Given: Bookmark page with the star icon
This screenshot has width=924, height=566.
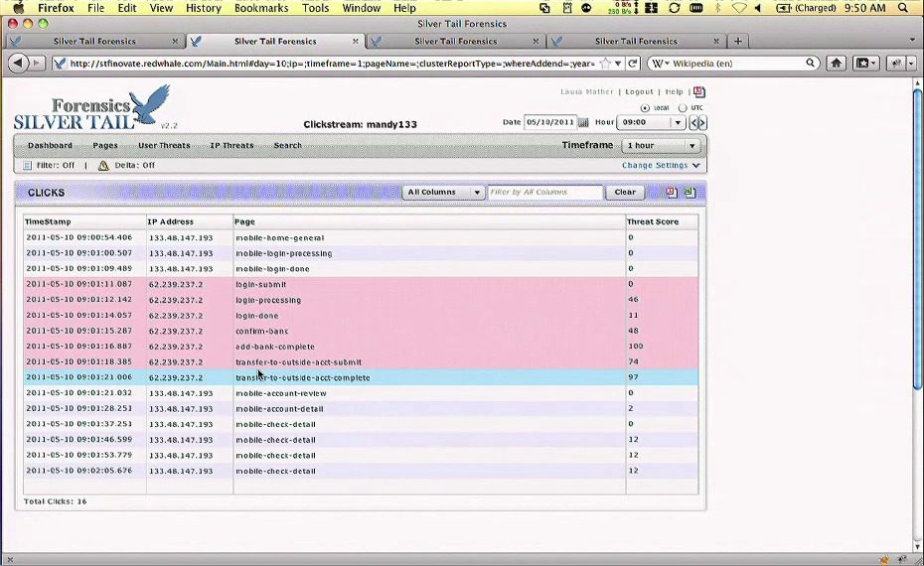Looking at the screenshot, I should point(605,63).
